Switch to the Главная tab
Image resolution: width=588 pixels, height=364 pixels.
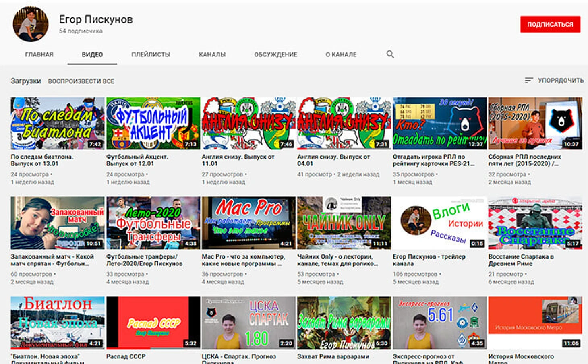pyautogui.click(x=39, y=54)
